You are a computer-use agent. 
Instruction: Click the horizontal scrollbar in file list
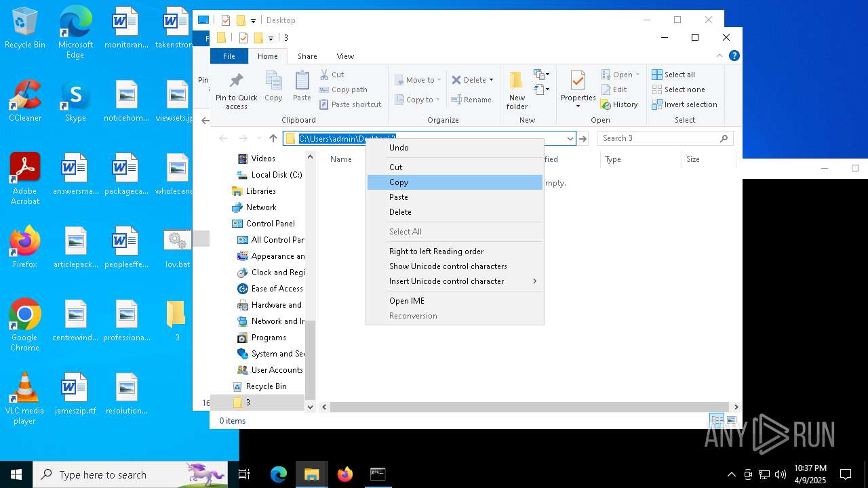pos(529,407)
